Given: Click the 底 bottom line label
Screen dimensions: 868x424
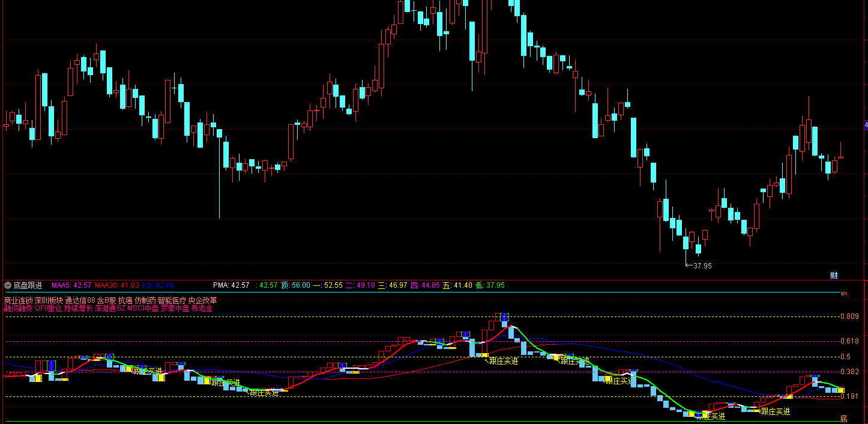Looking at the screenshot, I should pos(843,419).
